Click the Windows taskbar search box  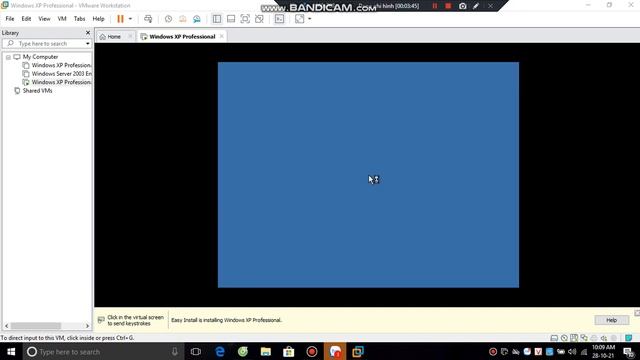(104, 351)
